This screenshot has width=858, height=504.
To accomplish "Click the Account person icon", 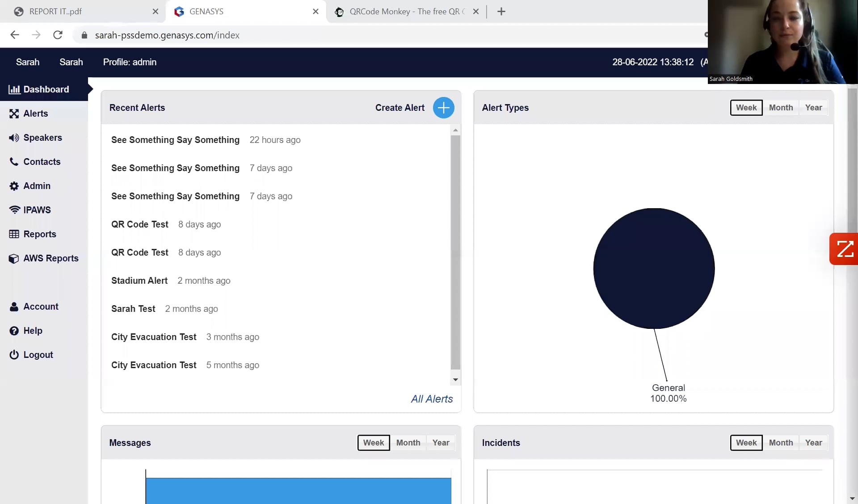I will [x=14, y=307].
